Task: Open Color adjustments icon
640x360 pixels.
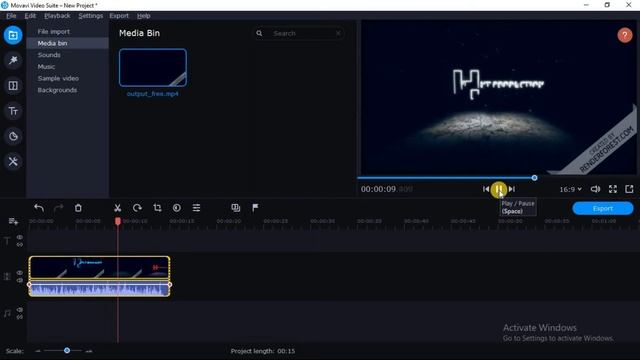Action: point(177,208)
